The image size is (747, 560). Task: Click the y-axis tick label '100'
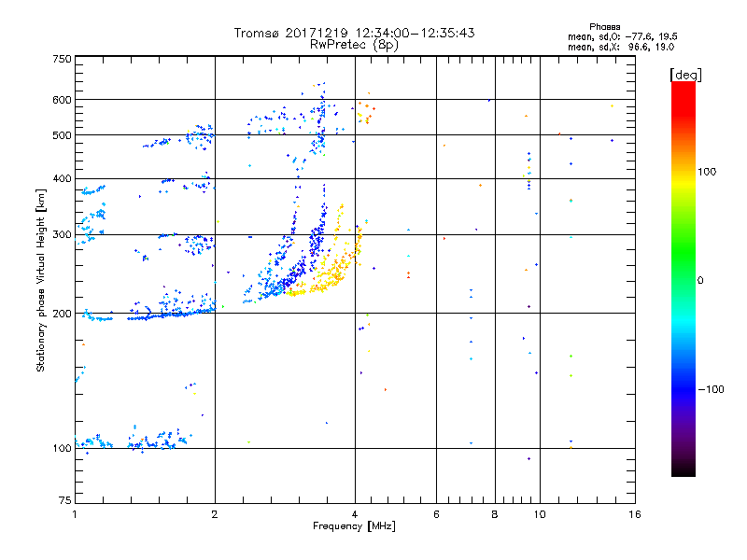62,448
